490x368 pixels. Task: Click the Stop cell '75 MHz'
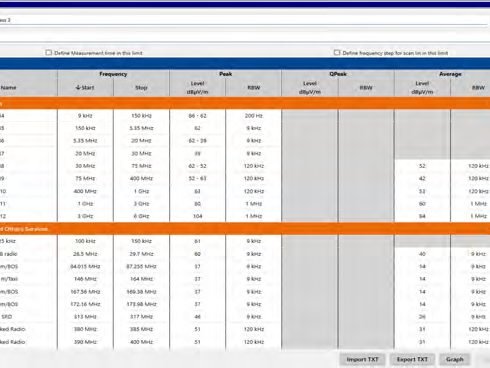pyautogui.click(x=141, y=166)
